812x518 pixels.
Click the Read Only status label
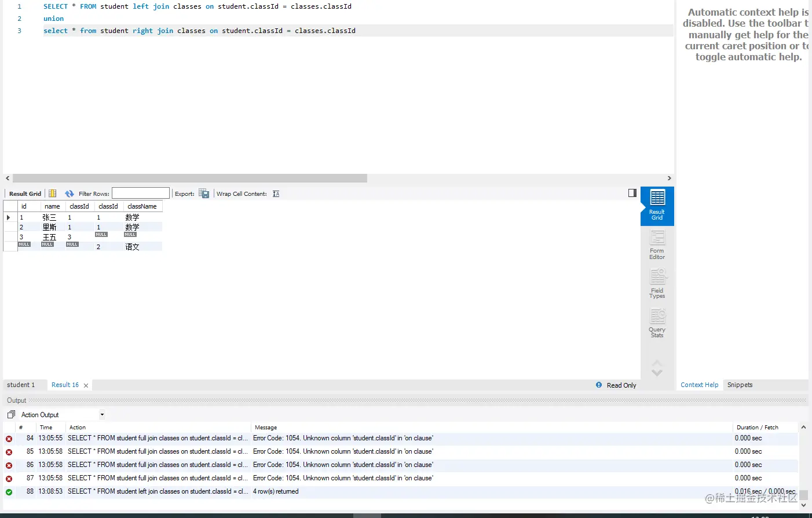point(621,385)
